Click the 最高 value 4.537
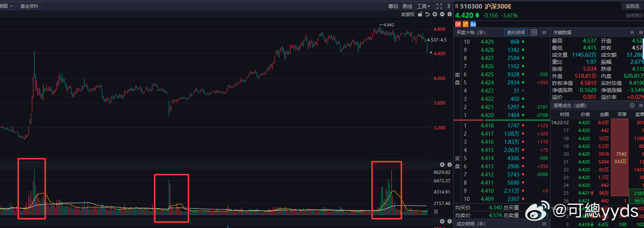Image resolution: width=644 pixels, height=228 pixels. 589,41
